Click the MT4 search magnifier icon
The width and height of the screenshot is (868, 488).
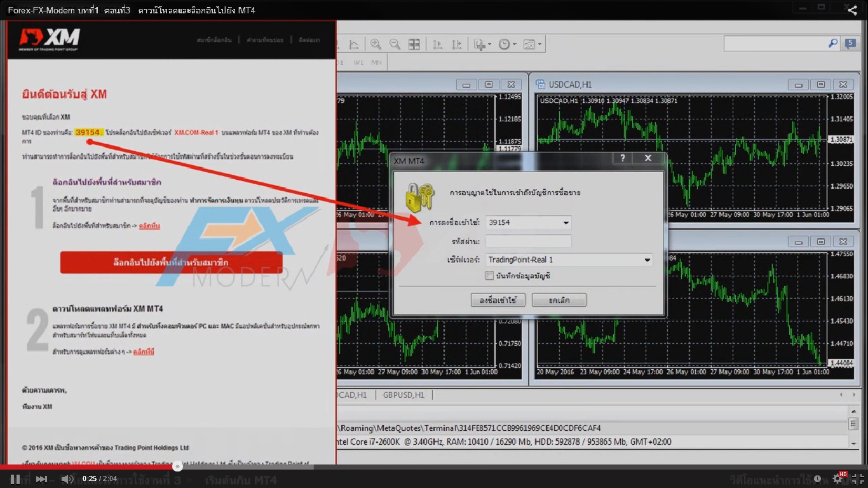(x=833, y=43)
